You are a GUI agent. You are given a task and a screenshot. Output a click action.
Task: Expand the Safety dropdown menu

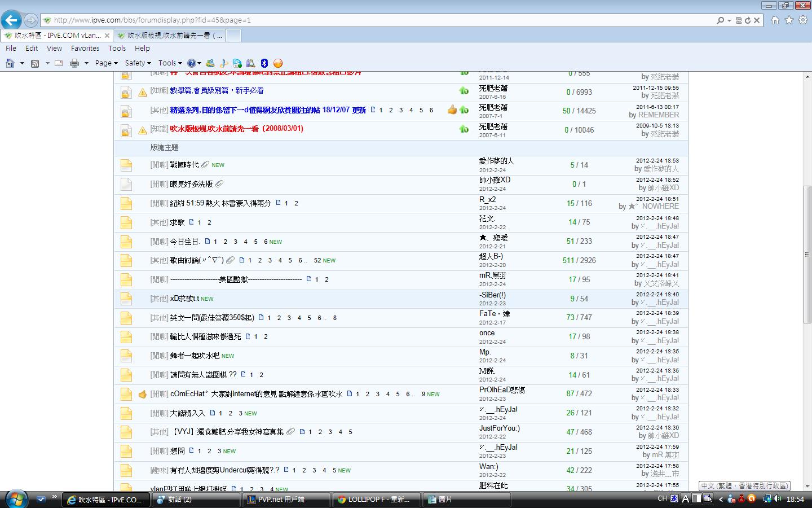[138, 63]
